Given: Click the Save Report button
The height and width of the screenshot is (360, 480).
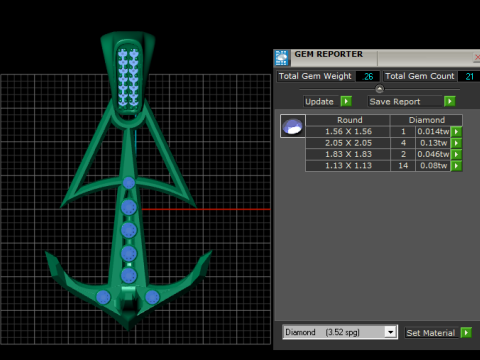Looking at the screenshot, I should (406, 101).
